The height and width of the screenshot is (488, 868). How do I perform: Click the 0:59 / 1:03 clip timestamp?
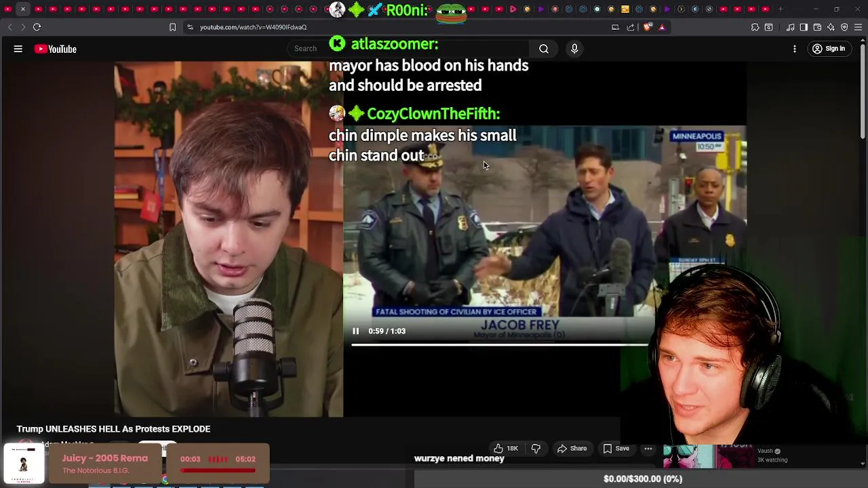click(387, 331)
